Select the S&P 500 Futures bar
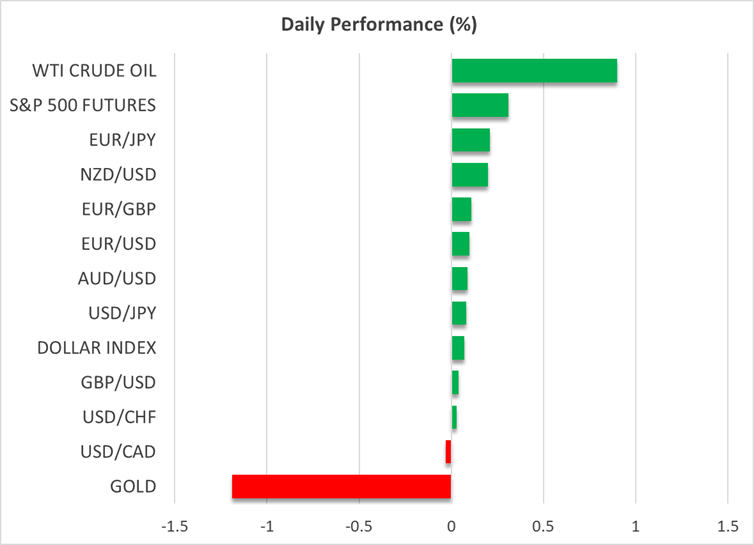 (480, 105)
